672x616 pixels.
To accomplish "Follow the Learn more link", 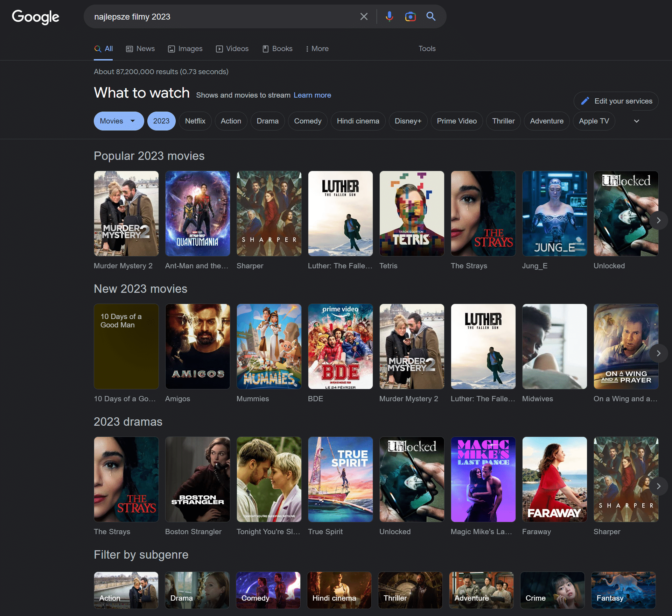I will pyautogui.click(x=312, y=95).
